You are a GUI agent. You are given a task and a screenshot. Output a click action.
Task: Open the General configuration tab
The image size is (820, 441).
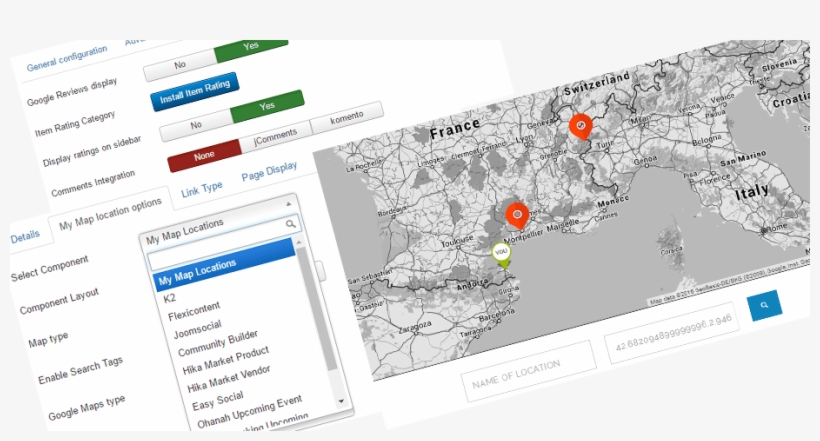point(67,59)
